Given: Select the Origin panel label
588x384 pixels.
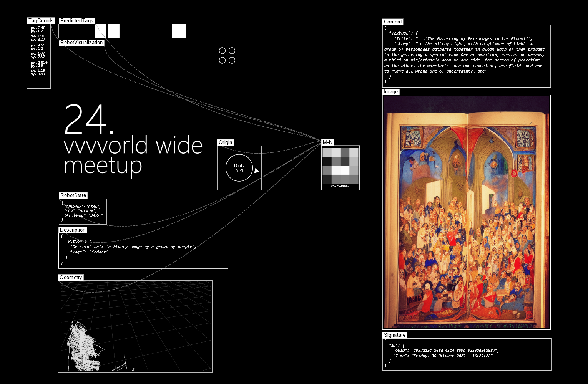Looking at the screenshot, I should click(x=226, y=142).
